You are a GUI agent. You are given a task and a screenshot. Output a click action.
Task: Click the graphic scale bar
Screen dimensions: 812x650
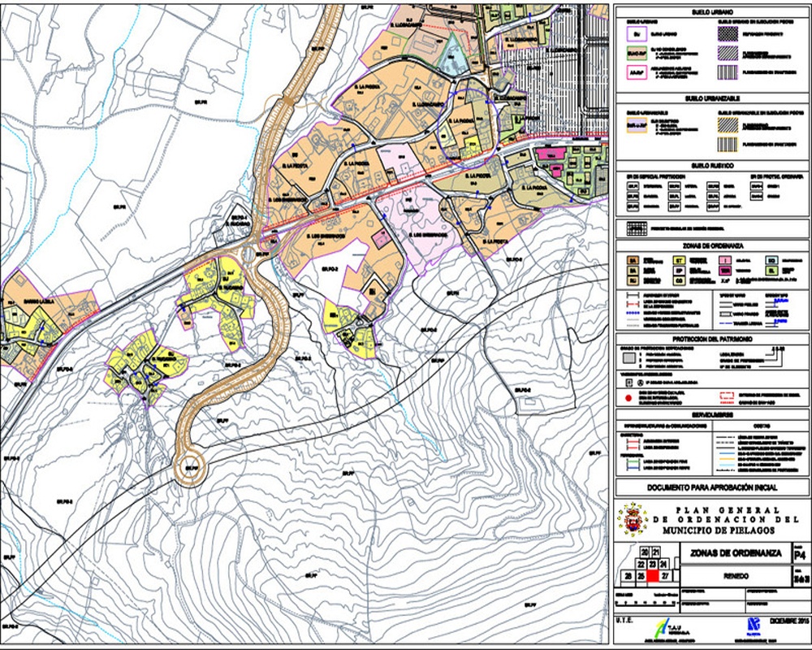pyautogui.click(x=646, y=604)
